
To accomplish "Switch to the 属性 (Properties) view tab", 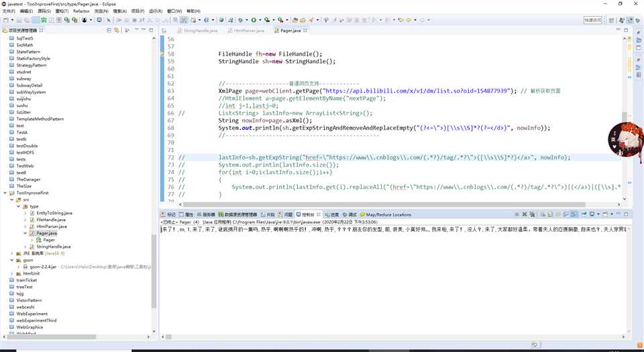I will [x=186, y=215].
